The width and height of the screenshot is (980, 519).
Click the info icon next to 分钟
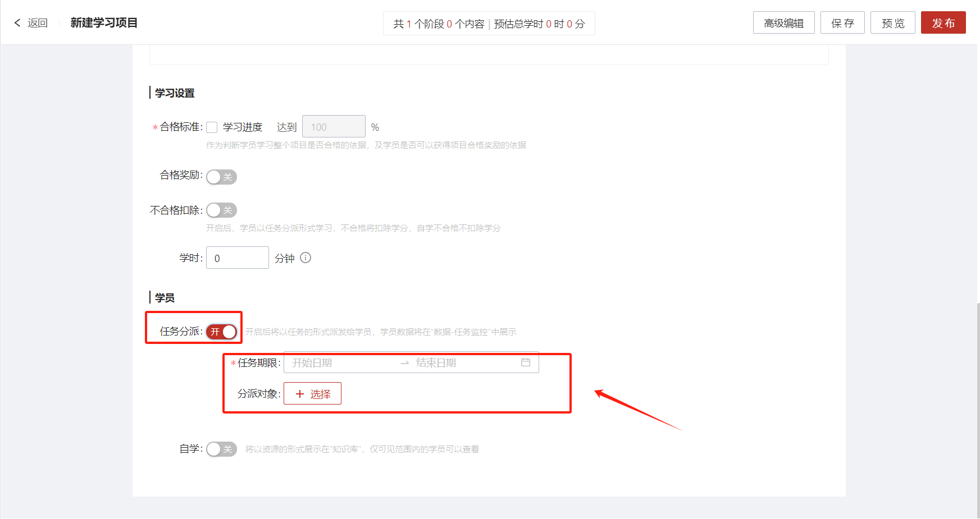(x=306, y=258)
